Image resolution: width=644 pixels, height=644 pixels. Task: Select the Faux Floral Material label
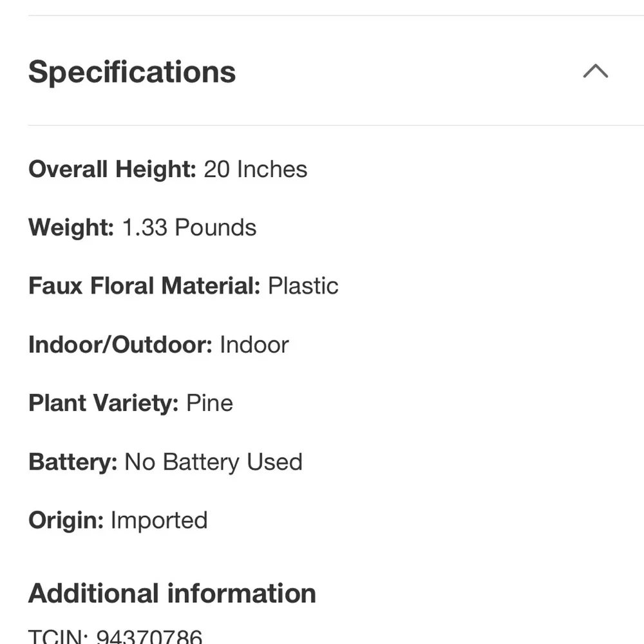[x=144, y=286]
